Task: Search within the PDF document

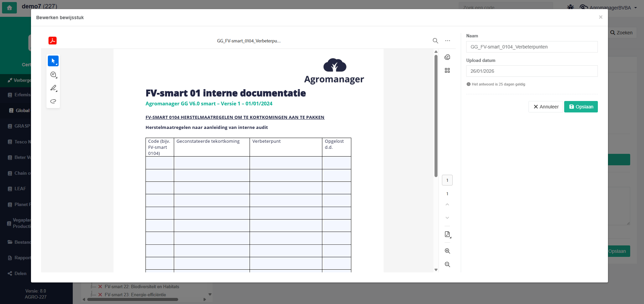Action: click(436, 41)
